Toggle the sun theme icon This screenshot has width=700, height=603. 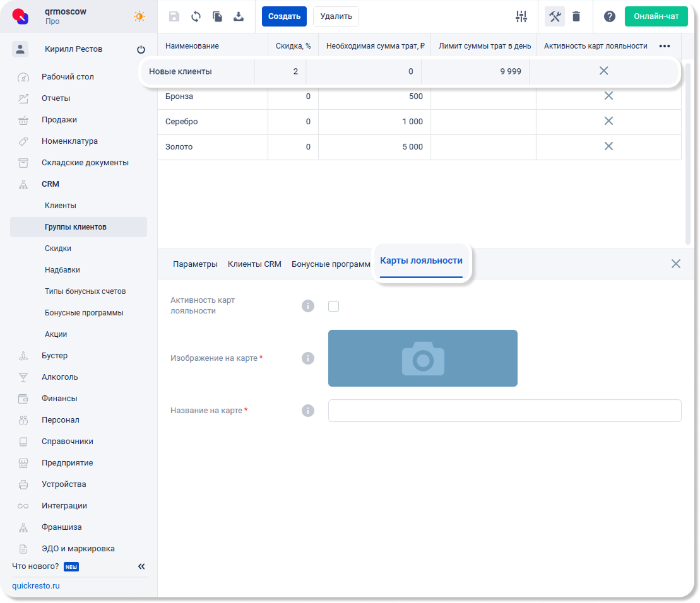click(x=139, y=16)
